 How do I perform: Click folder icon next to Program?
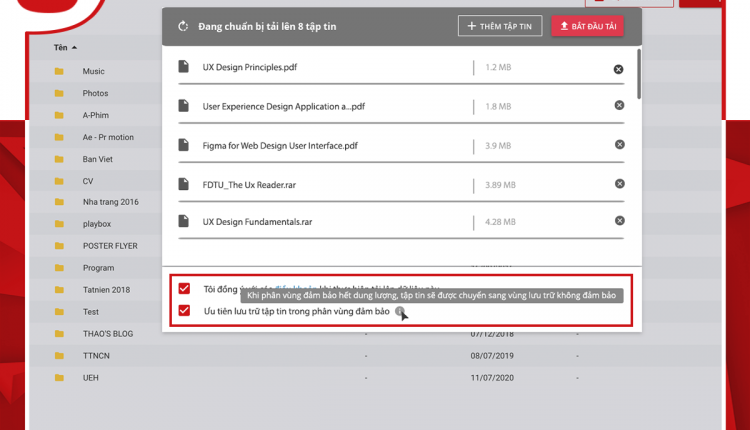(59, 268)
